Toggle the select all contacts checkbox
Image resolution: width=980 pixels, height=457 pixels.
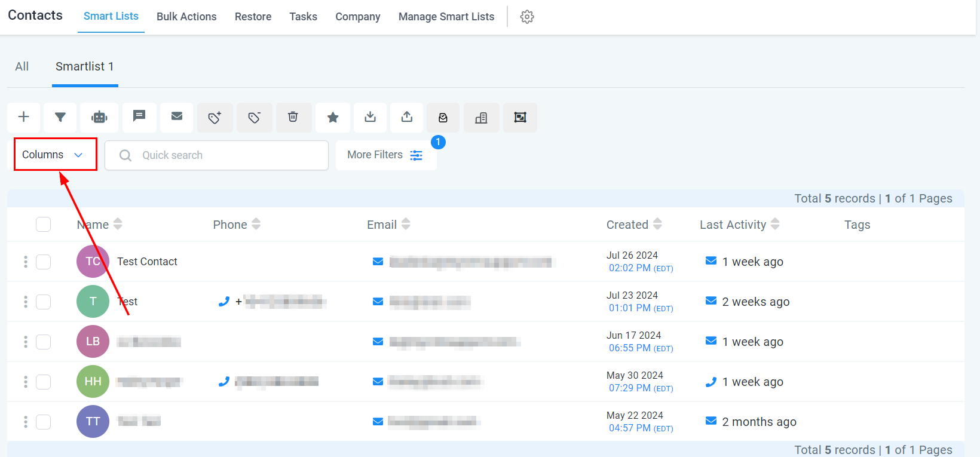[x=43, y=224]
